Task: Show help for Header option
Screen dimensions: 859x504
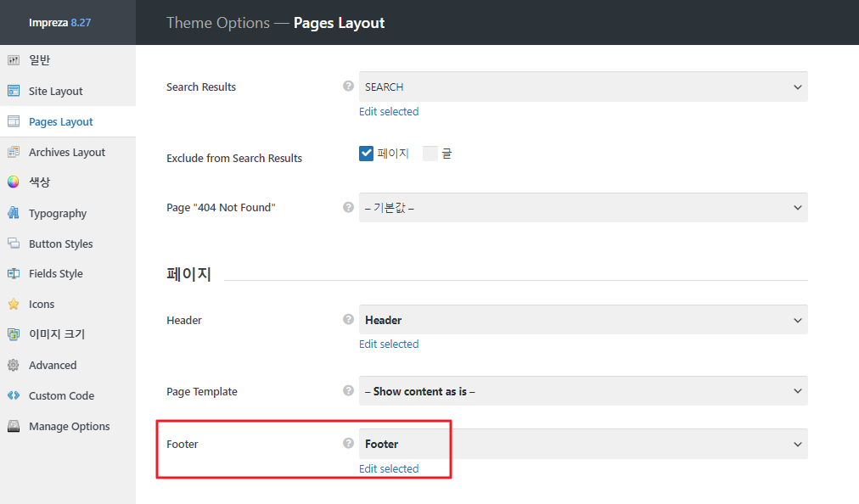Action: click(348, 319)
